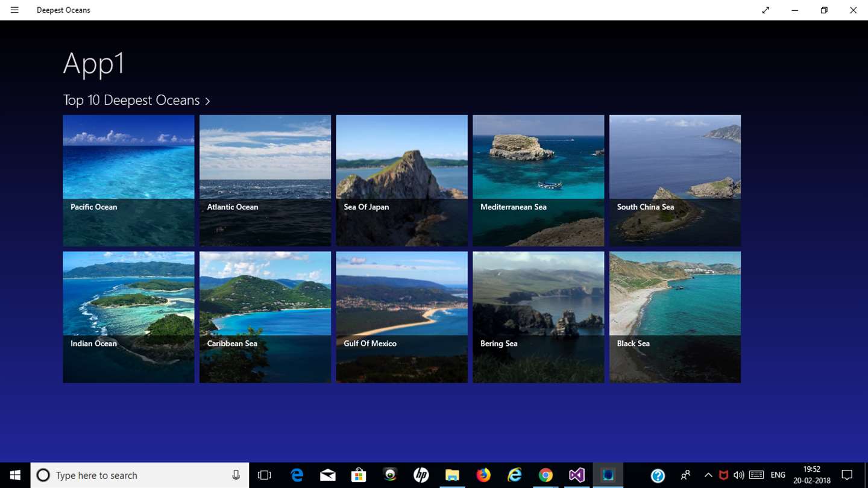Click the Windows Start button
The image size is (868, 488).
(15, 475)
